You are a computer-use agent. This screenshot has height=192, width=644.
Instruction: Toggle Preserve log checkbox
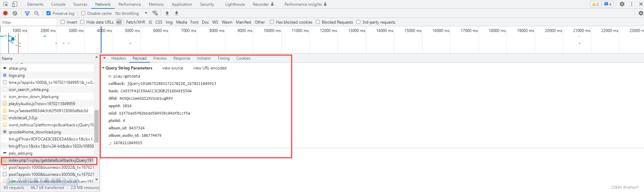(x=49, y=13)
